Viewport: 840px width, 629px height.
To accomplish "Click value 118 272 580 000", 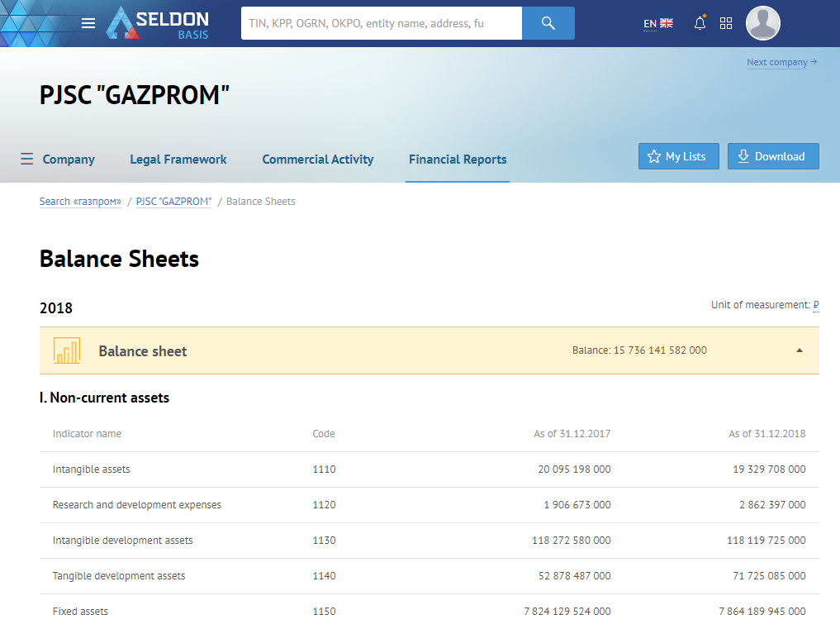I will coord(571,540).
